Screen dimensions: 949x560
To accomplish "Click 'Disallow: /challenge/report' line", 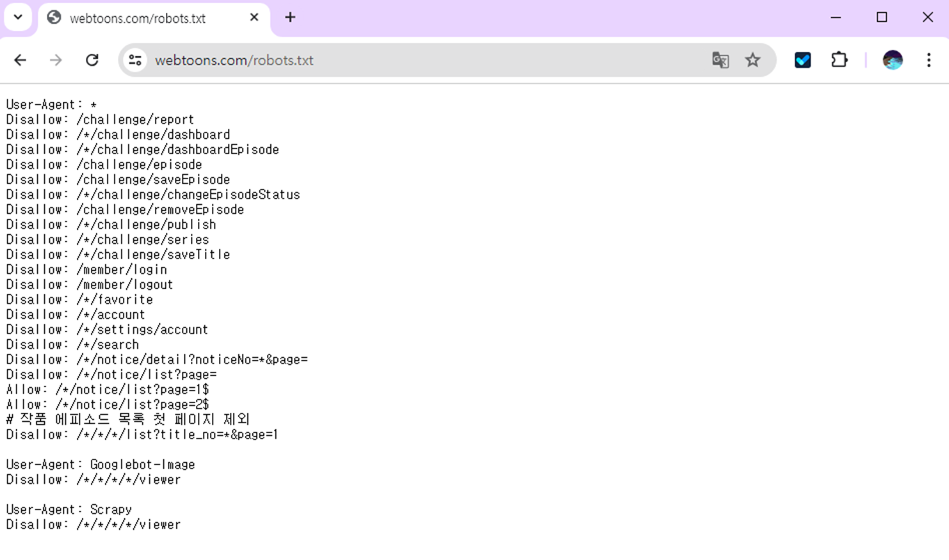I will pos(100,120).
